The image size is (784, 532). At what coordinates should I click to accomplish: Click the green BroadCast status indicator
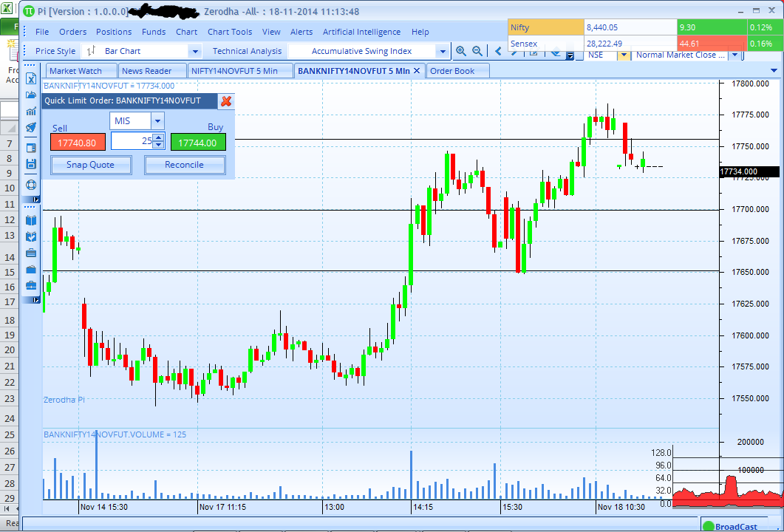708,526
